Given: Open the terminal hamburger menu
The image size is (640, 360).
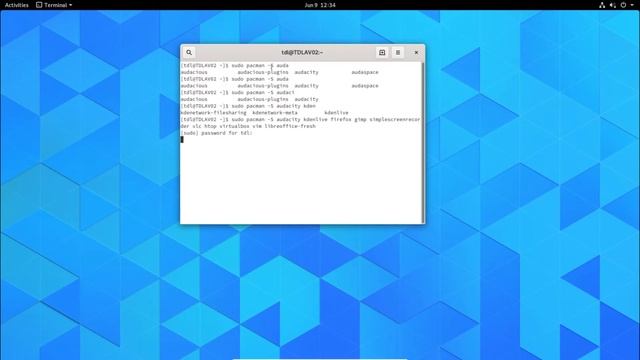Looking at the screenshot, I should [x=398, y=52].
